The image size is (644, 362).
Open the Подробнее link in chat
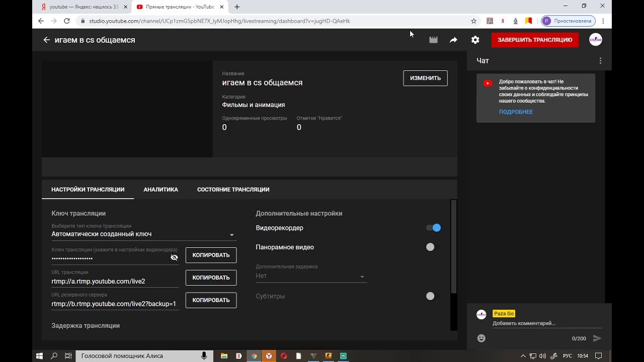point(516,112)
